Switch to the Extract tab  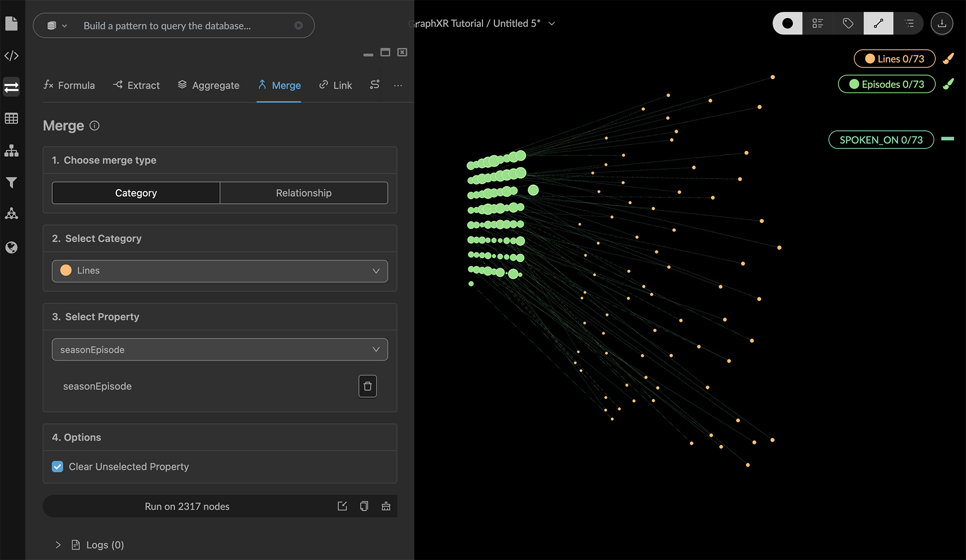click(136, 85)
